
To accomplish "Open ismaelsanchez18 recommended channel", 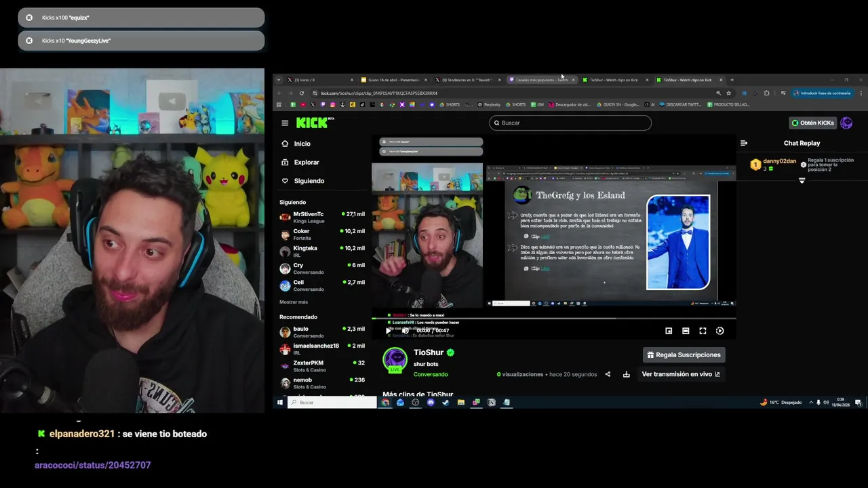I will (x=322, y=348).
